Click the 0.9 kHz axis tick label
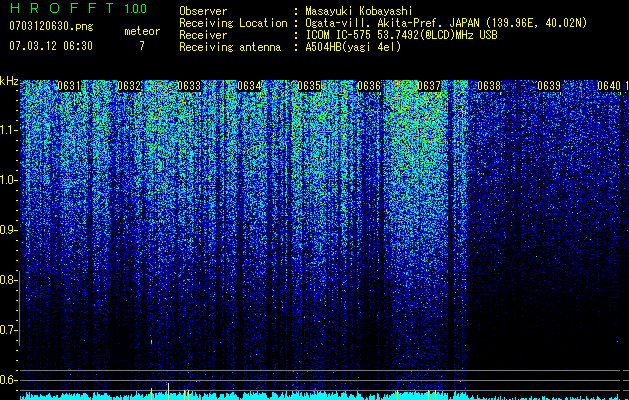The image size is (629, 400). coord(8,230)
